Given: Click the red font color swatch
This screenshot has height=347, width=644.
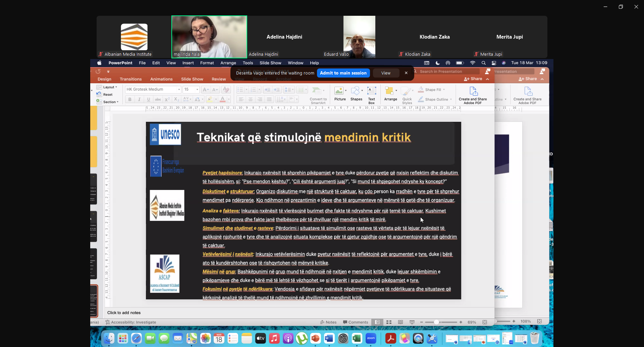Looking at the screenshot, I should coord(222,99).
